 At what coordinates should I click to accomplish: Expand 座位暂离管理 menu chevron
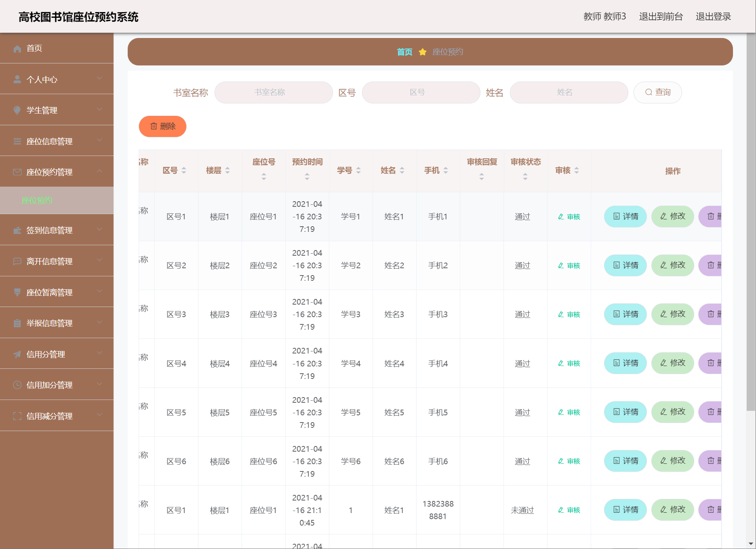coord(99,291)
